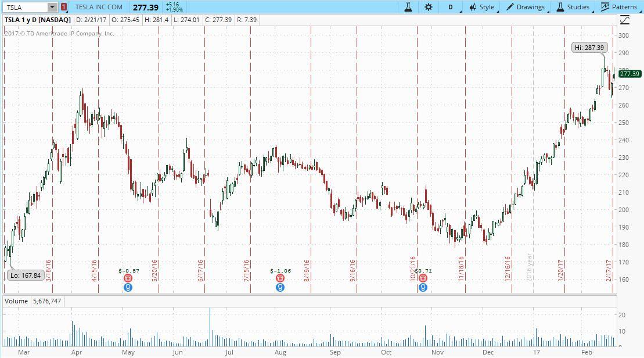Click the last price 277.39 in header
The width and height of the screenshot is (644, 358).
tap(146, 8)
